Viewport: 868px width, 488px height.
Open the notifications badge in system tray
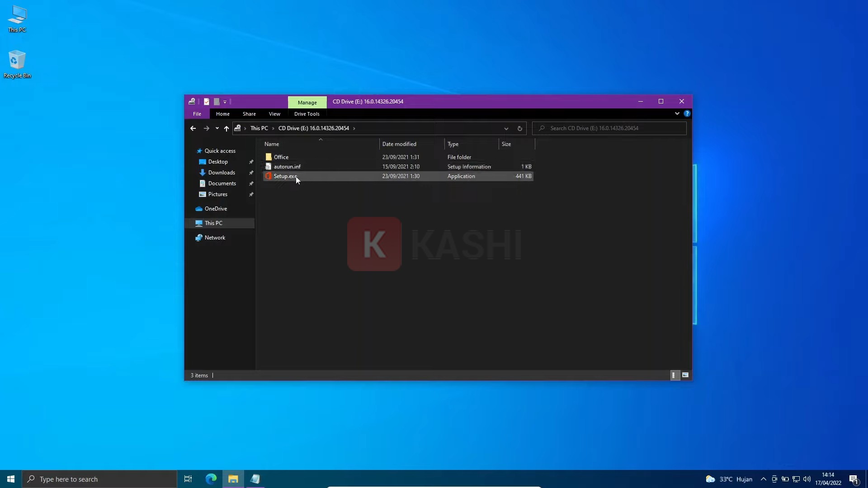[x=854, y=480]
